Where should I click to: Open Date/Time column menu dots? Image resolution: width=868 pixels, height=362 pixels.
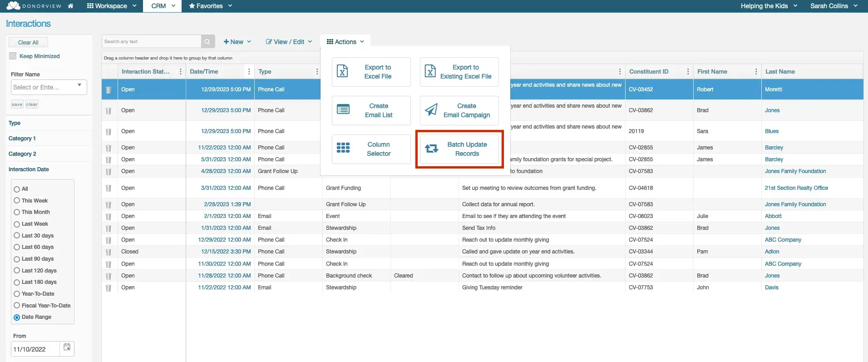[249, 72]
